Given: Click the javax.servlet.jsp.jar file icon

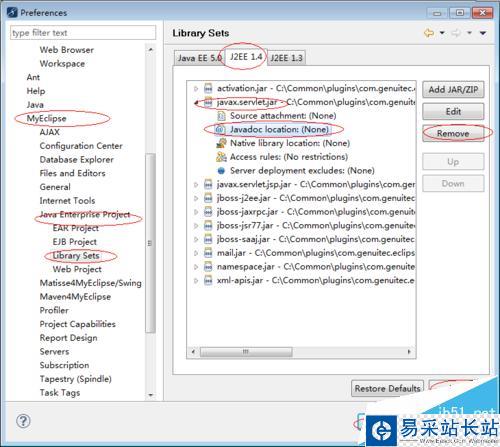Looking at the screenshot, I should [x=208, y=184].
